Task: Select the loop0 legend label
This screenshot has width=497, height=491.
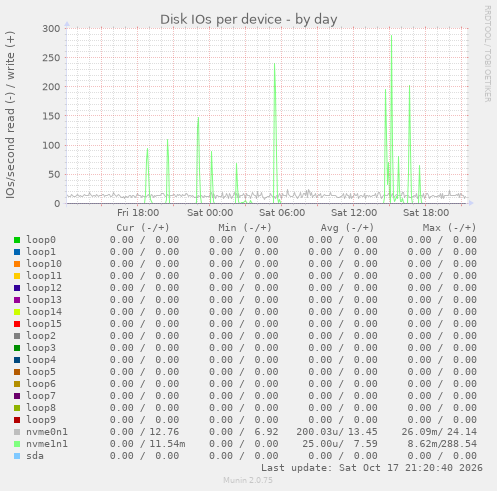Action: 41,240
